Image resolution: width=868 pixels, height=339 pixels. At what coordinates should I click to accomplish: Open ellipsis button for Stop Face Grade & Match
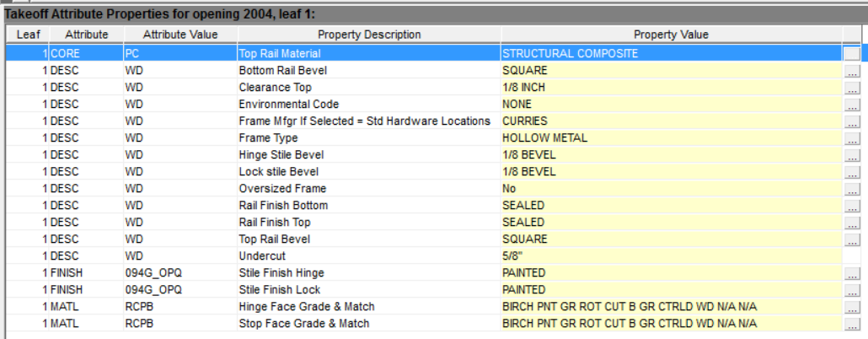[852, 324]
